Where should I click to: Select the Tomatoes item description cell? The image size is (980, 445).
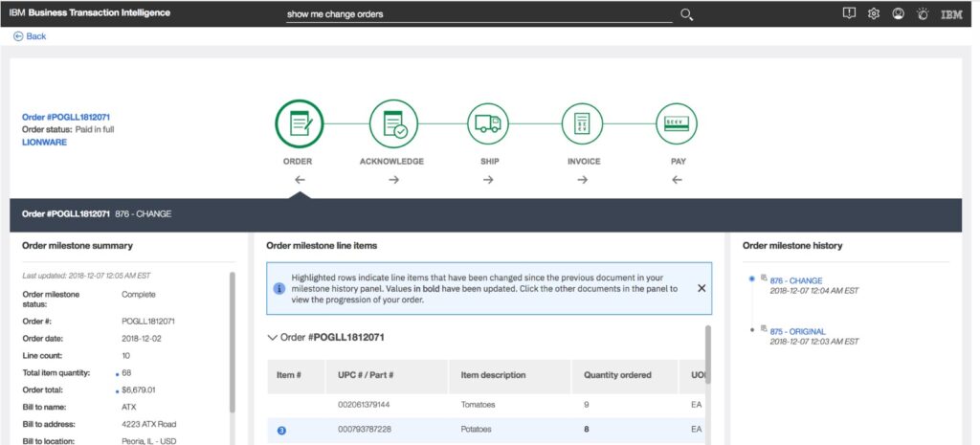point(478,405)
